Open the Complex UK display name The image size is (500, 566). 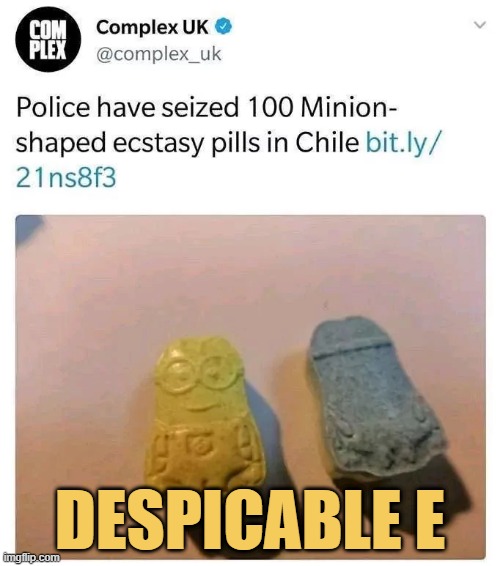[152, 27]
